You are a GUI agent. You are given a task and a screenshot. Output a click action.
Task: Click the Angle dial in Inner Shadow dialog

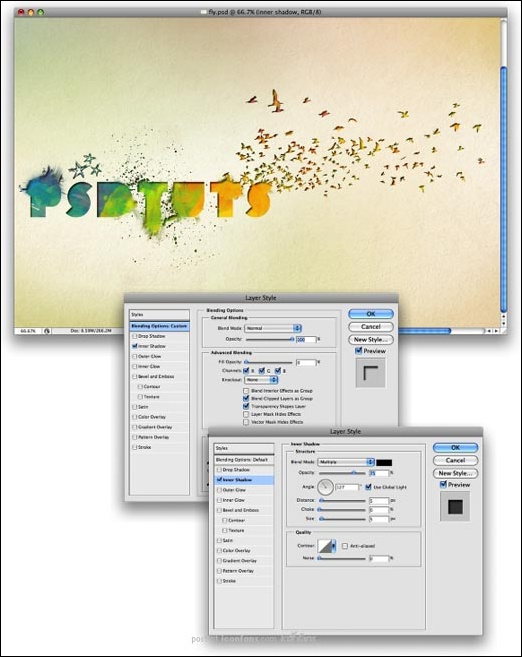(325, 487)
